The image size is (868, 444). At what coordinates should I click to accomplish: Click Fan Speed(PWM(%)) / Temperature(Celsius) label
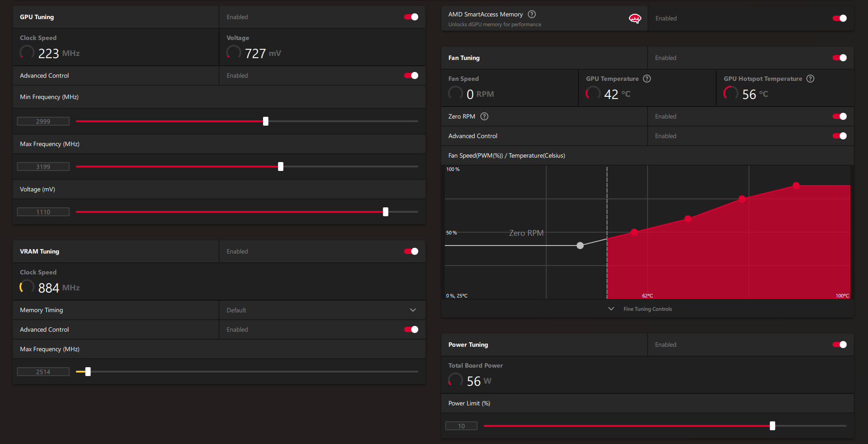[x=507, y=155]
